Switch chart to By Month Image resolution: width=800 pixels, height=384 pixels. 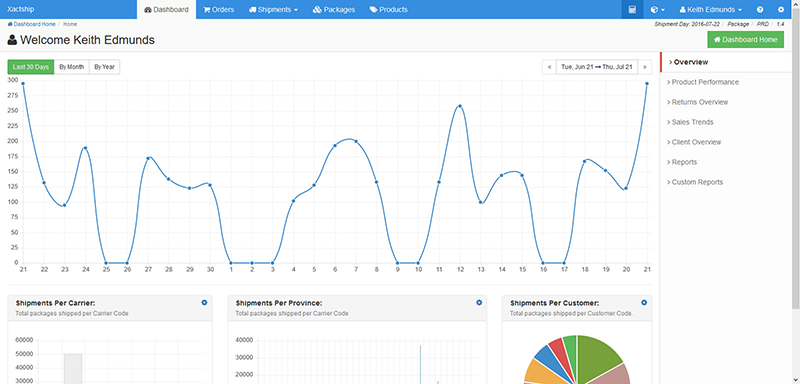tap(71, 67)
